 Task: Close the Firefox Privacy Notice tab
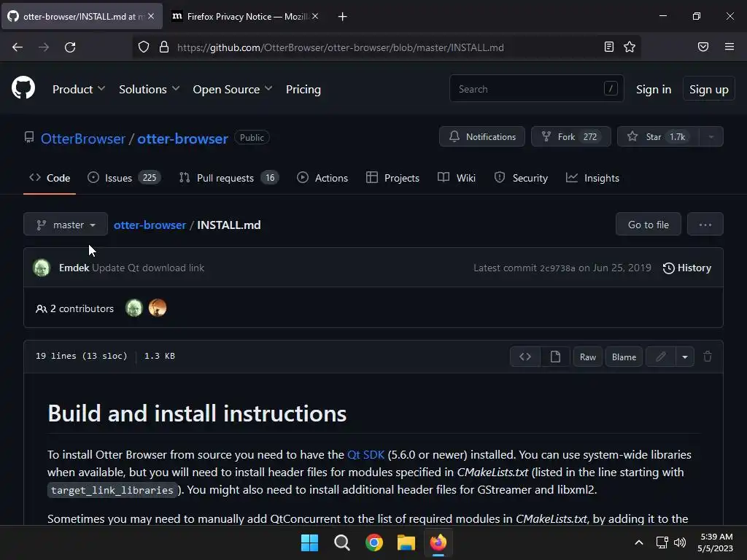pyautogui.click(x=315, y=16)
